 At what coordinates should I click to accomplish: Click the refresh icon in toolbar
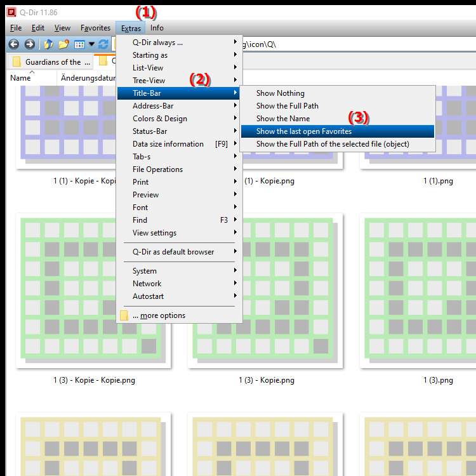[103, 44]
